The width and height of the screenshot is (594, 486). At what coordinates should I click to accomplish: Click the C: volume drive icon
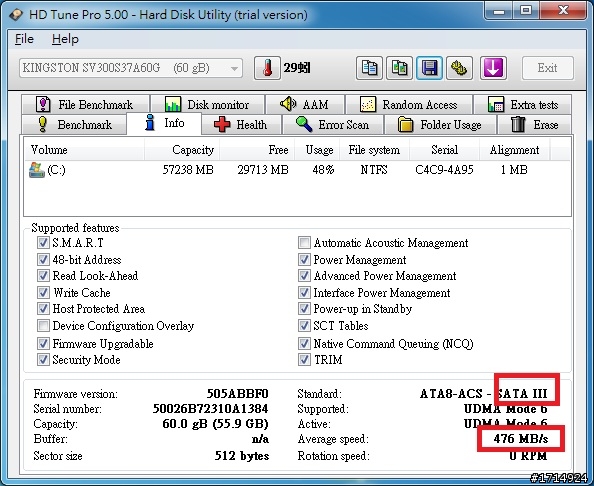pyautogui.click(x=37, y=170)
